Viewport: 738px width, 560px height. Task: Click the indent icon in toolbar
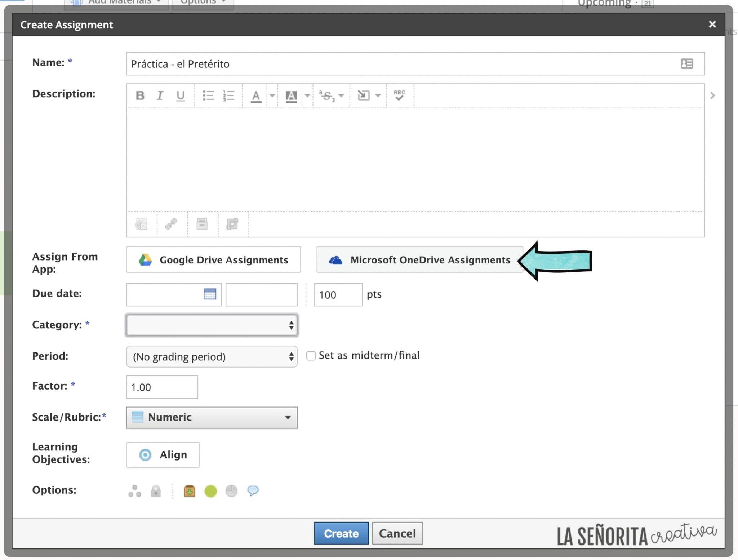click(x=363, y=95)
